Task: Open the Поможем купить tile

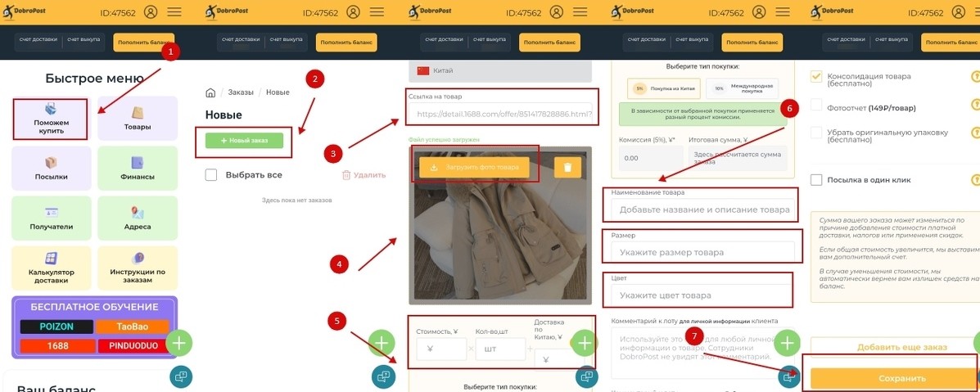Action: [52, 119]
